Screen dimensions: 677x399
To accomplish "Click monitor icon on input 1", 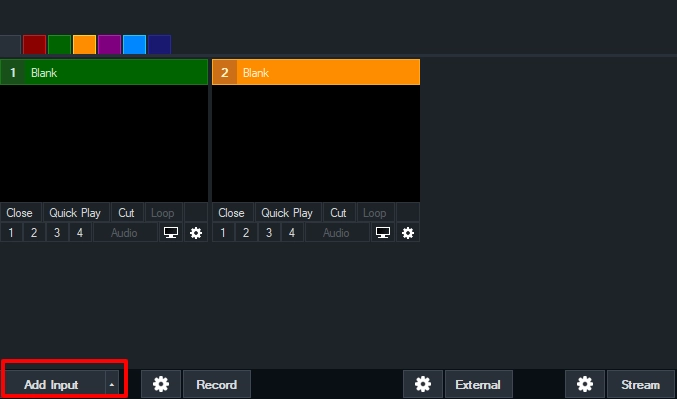I will click(x=171, y=233).
